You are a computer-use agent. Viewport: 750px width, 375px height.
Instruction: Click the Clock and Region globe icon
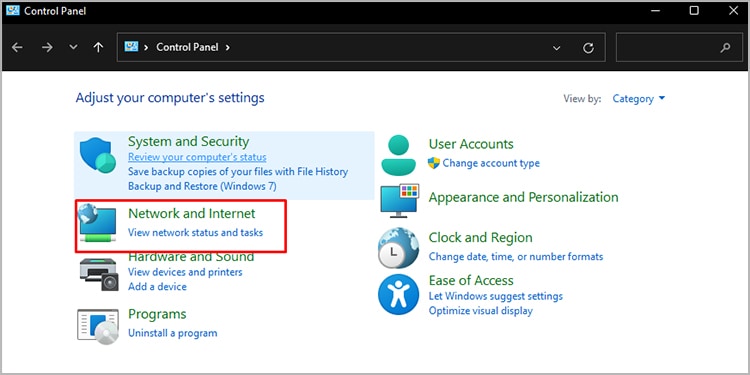pos(399,247)
